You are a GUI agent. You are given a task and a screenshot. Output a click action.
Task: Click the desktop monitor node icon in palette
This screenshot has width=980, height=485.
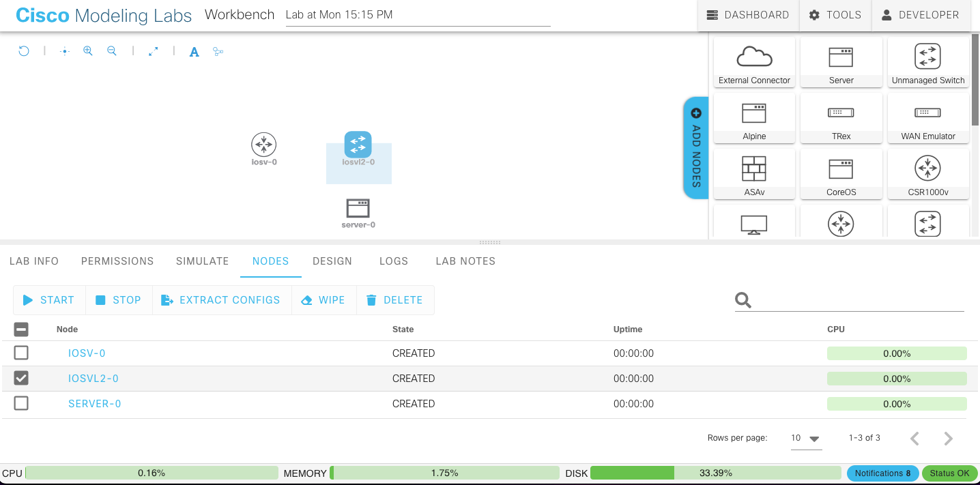(754, 224)
